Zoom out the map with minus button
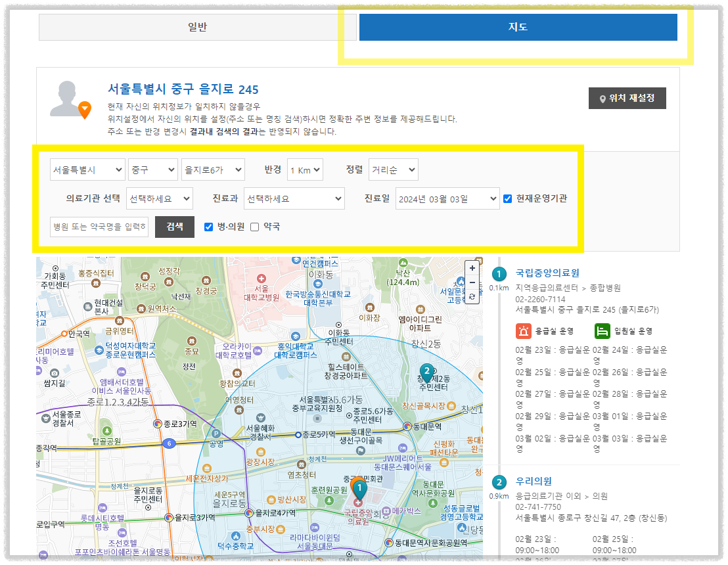 (472, 282)
